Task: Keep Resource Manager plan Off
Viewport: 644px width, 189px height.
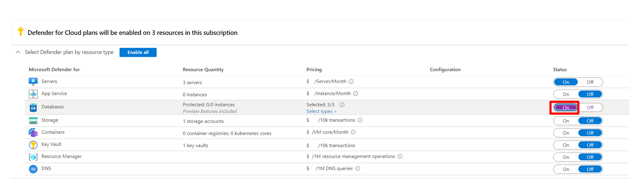Action: coord(590,157)
